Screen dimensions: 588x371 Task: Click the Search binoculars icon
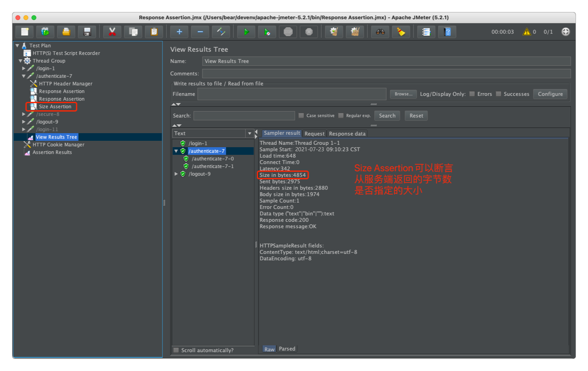tap(380, 32)
